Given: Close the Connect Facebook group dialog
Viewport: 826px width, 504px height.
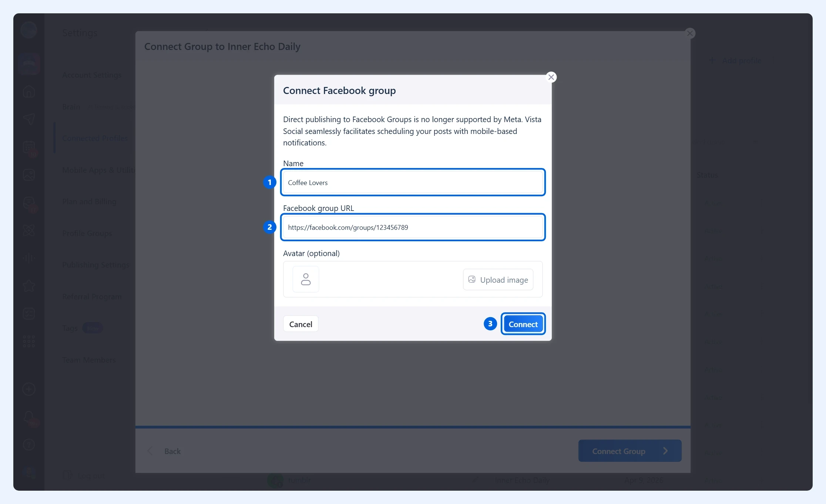Looking at the screenshot, I should point(551,77).
